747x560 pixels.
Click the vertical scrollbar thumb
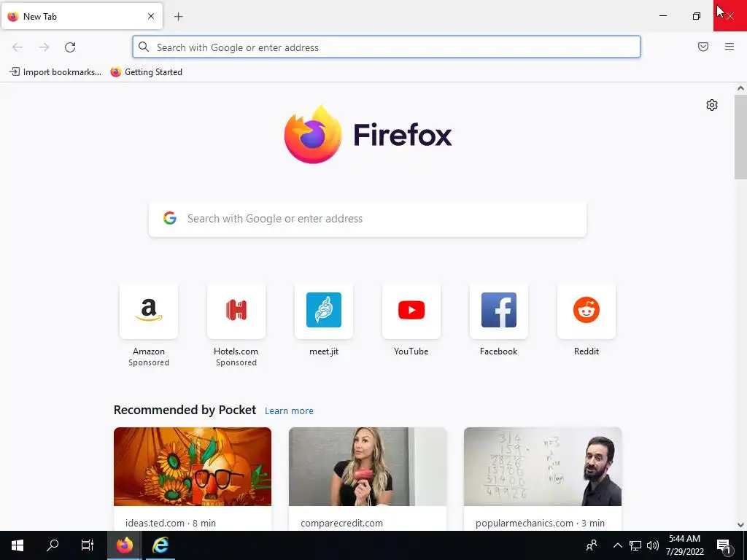pyautogui.click(x=740, y=136)
